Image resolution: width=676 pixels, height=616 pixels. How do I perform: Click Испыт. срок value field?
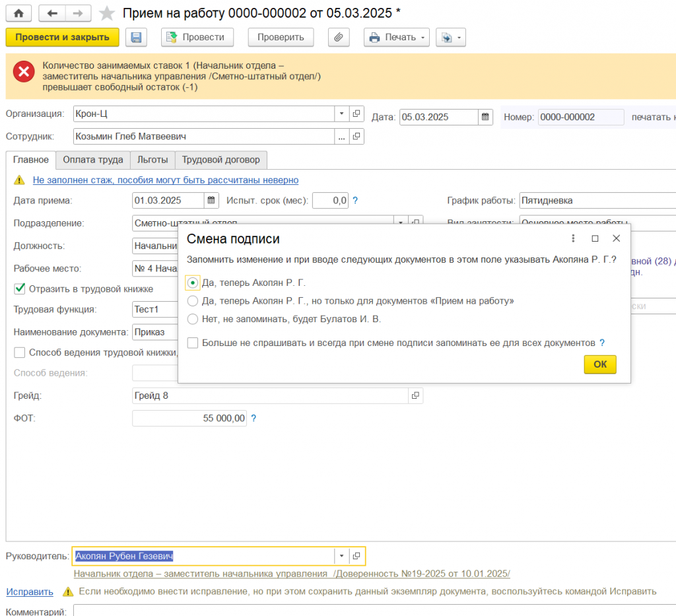pos(330,201)
